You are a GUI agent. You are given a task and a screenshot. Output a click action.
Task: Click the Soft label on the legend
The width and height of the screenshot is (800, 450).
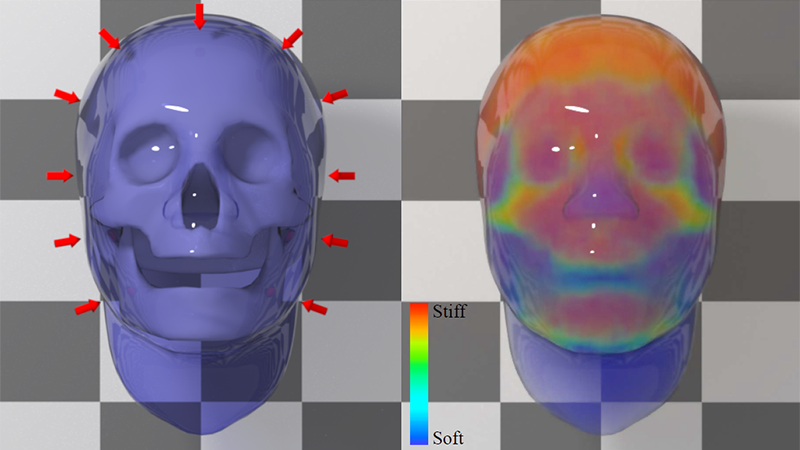click(448, 437)
